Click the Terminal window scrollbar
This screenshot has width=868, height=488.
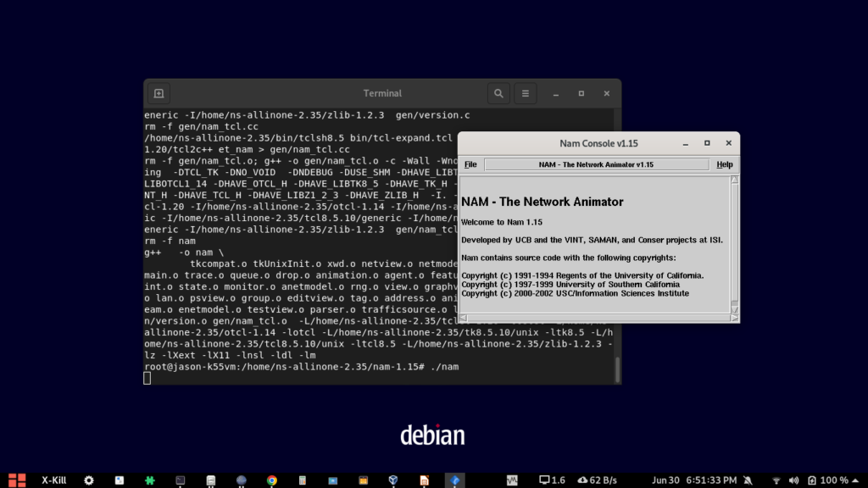pos(617,369)
